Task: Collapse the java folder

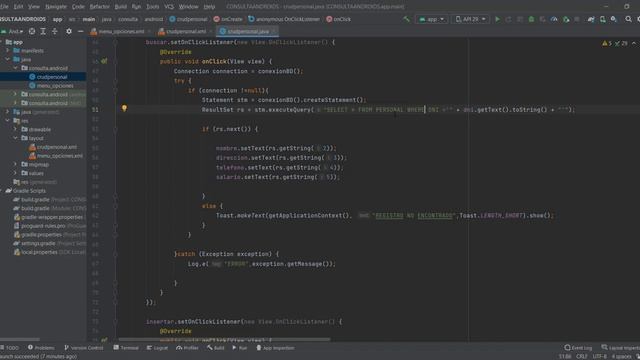Action: click(x=8, y=59)
